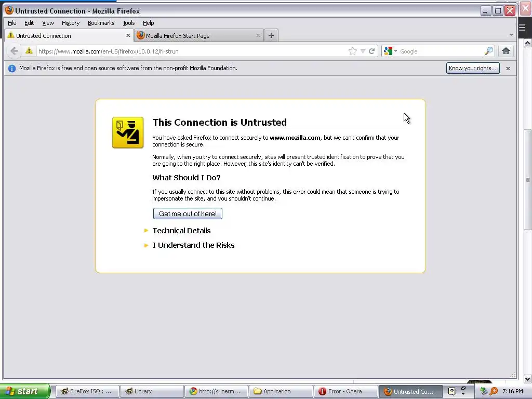
Task: Click the Firefox logo in title bar
Action: [9, 10]
